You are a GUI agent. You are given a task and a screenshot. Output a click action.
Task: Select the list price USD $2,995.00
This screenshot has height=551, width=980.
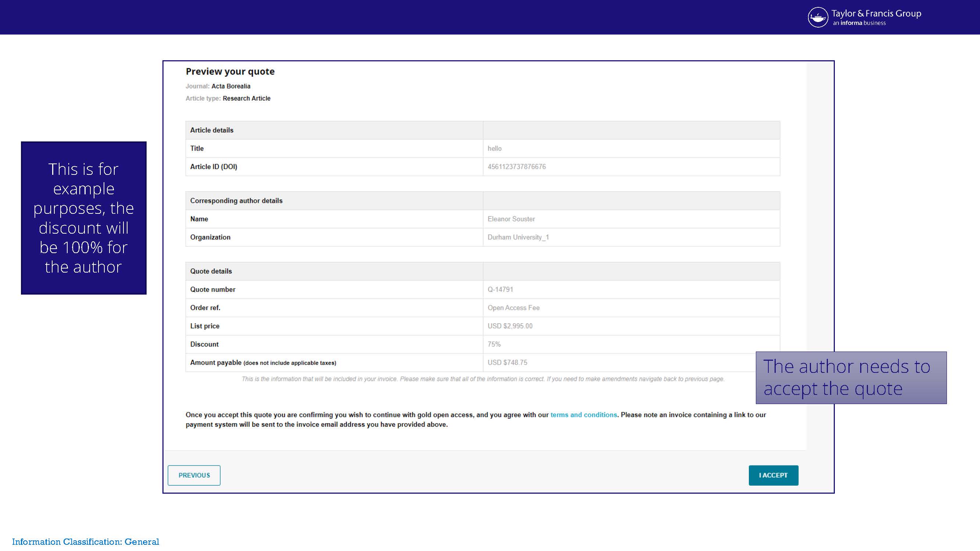coord(510,326)
